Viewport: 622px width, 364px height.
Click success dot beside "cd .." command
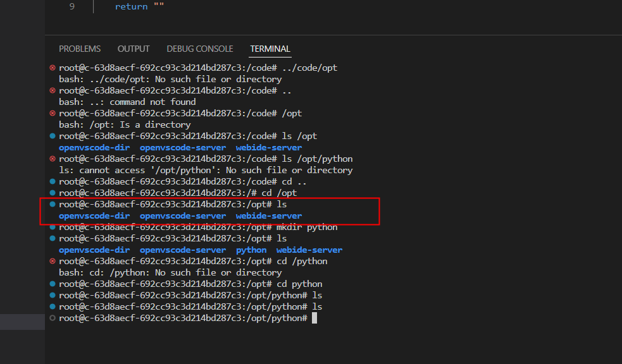[x=53, y=182]
